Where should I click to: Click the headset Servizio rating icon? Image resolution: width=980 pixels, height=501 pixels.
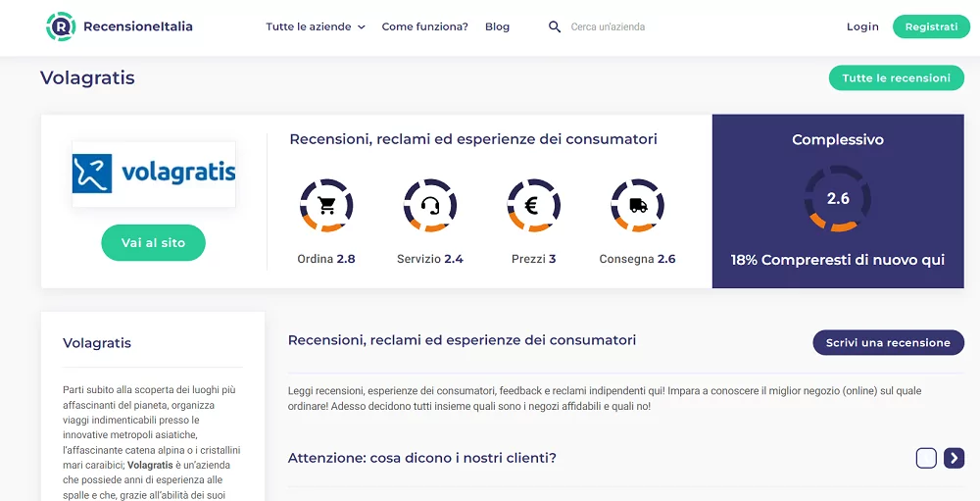click(430, 206)
